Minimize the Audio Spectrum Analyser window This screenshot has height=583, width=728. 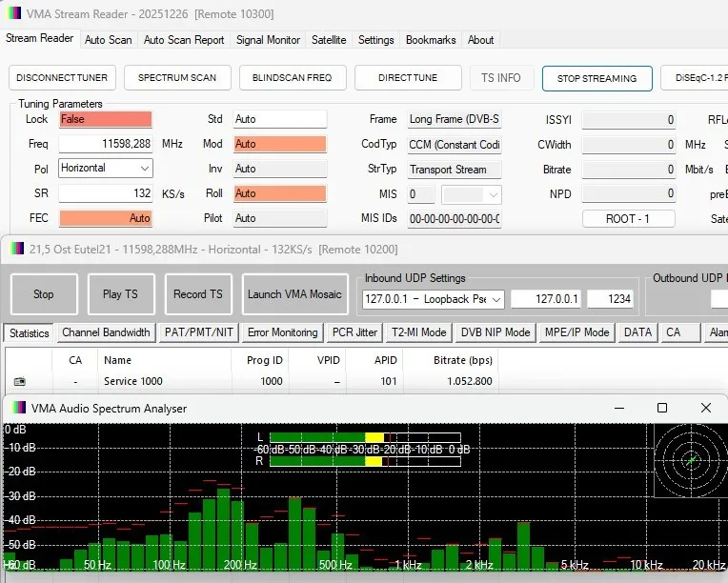tap(618, 408)
